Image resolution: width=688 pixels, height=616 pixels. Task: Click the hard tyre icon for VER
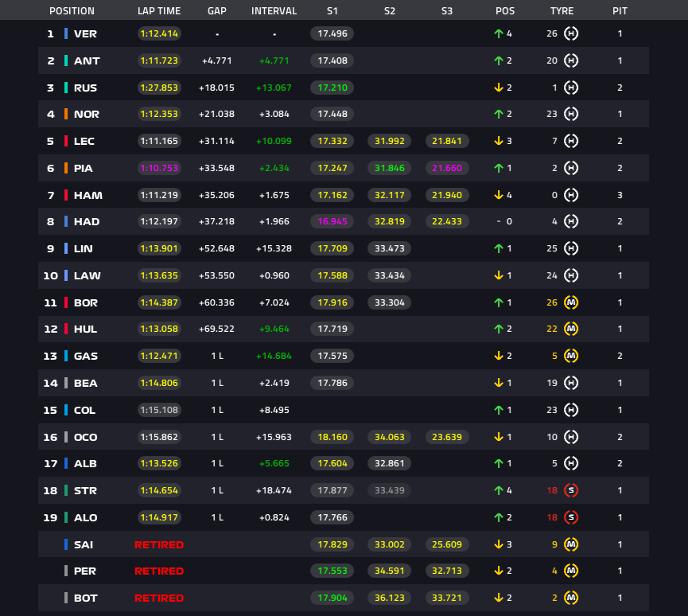(571, 33)
